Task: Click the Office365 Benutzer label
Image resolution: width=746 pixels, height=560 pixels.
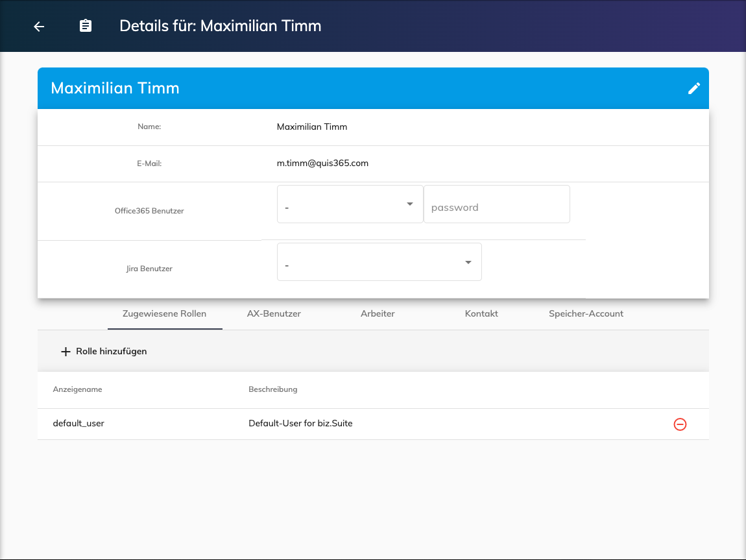Action: [149, 211]
